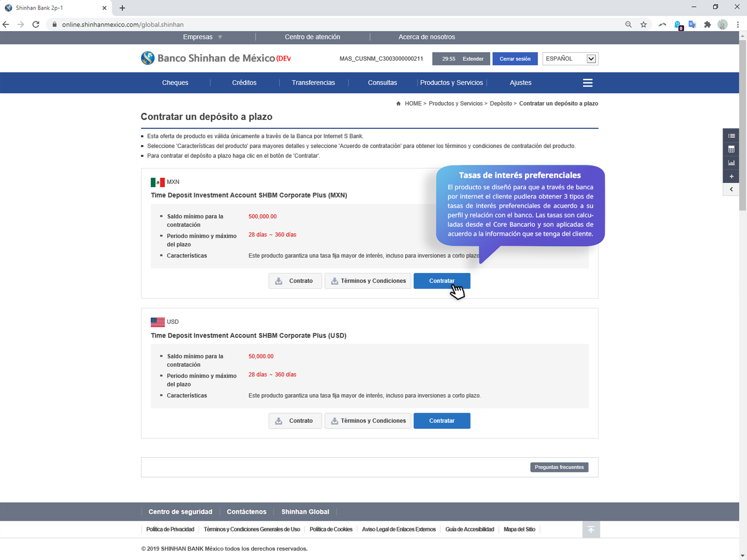Viewport: 747px width, 560px height.
Task: Click the Banco Shinhan logo
Action: point(215,58)
